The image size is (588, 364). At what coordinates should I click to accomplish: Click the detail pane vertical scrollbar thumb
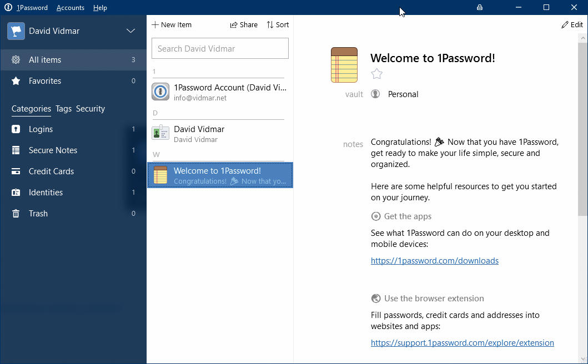point(583,129)
